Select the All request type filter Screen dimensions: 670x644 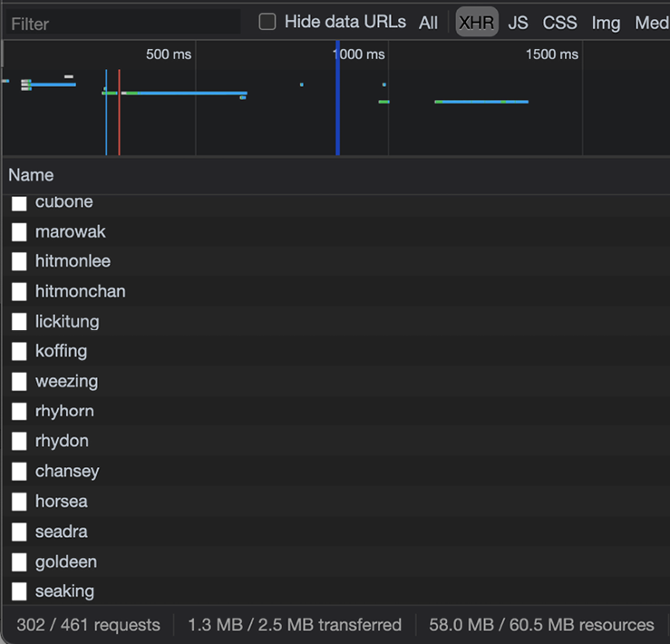click(x=428, y=23)
